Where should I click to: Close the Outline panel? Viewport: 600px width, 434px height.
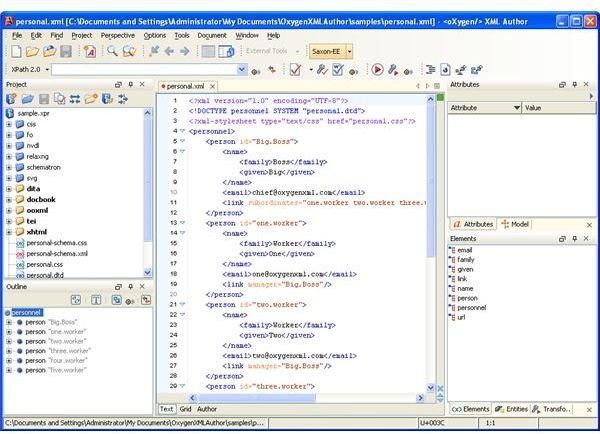coord(142,286)
